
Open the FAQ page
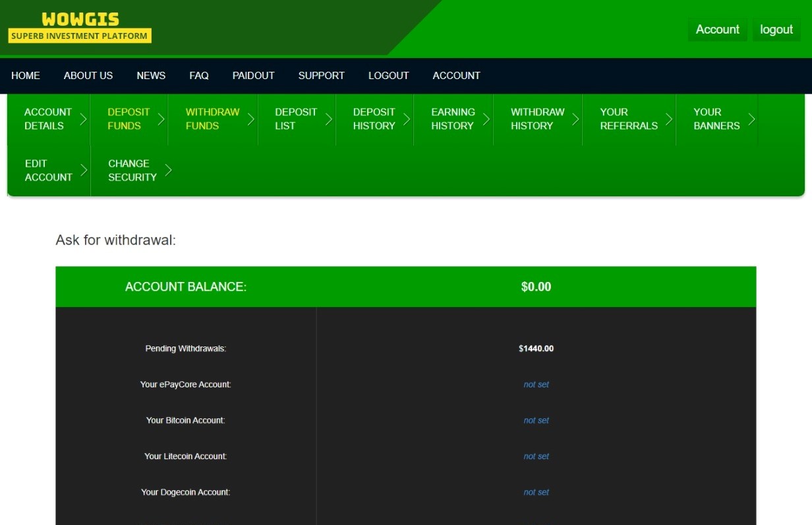199,76
